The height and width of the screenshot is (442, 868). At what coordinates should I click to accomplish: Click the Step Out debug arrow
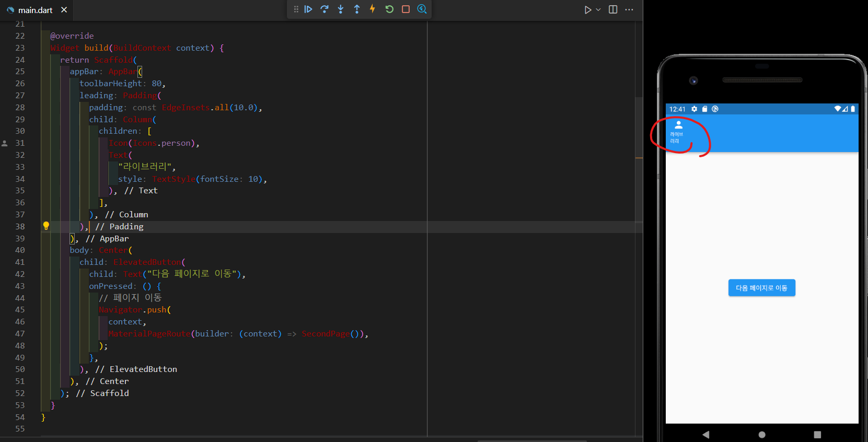[357, 9]
